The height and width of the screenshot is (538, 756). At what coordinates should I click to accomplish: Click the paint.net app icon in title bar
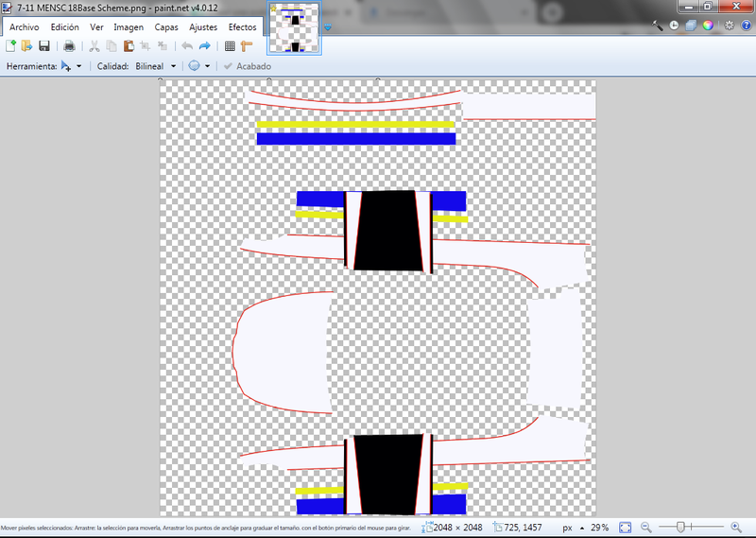[x=7, y=8]
